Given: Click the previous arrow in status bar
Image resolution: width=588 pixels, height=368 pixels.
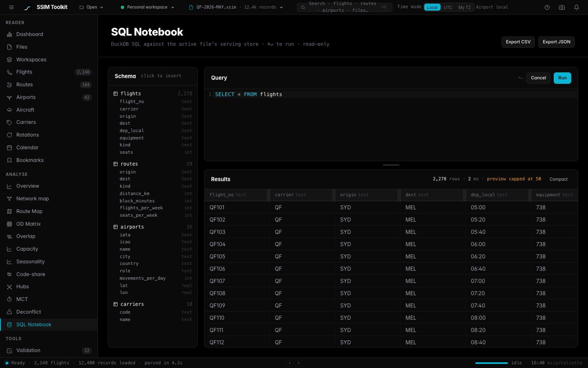Looking at the screenshot, I should (x=290, y=363).
